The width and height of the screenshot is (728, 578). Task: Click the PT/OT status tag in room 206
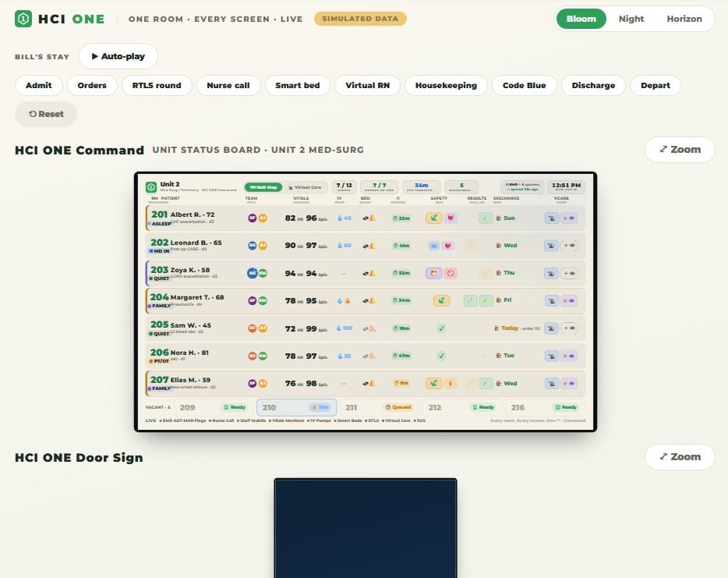[x=159, y=361]
